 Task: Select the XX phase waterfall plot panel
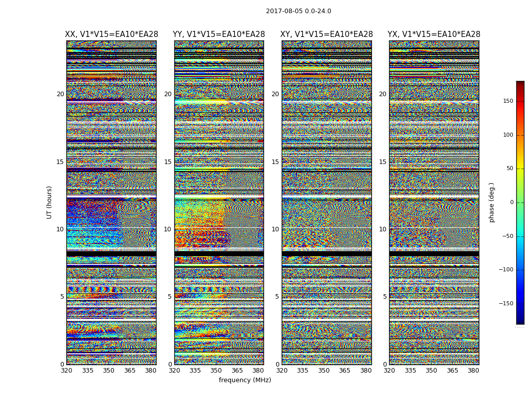coord(111,202)
